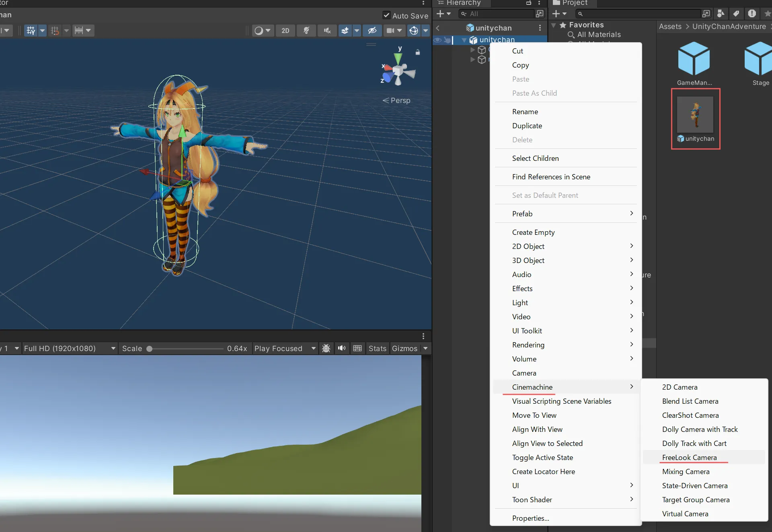This screenshot has width=772, height=532.
Task: Toggle grid visibility in Scene toolbar
Action: 31,31
